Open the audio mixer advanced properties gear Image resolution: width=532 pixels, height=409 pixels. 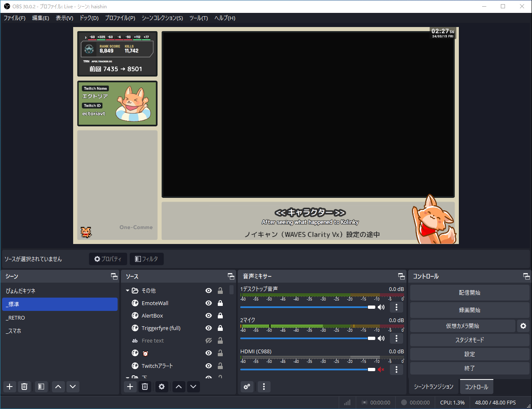247,387
